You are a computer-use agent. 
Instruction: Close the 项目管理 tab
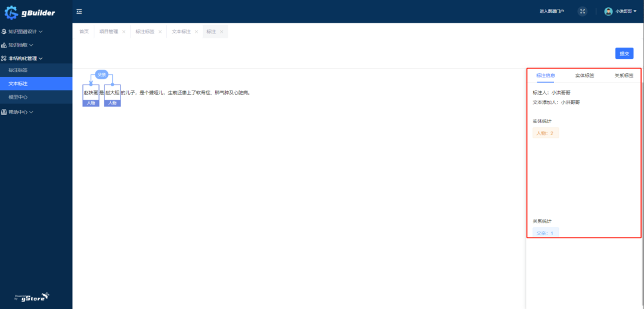123,32
